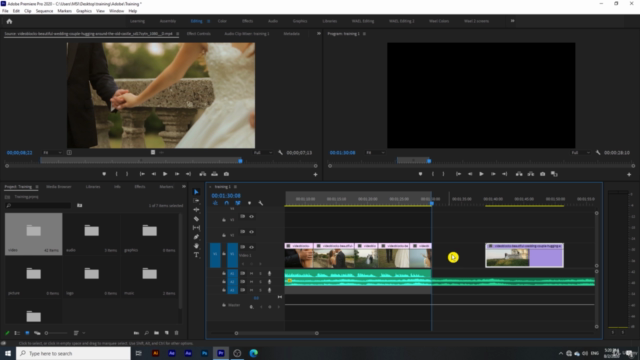The image size is (640, 360).
Task: Open the Button Editor plus in Source monitor
Action: click(315, 174)
